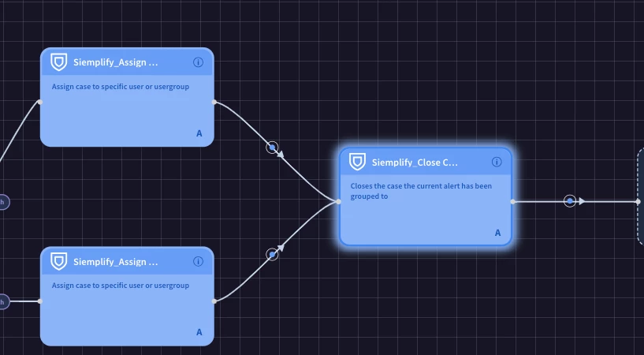644x355 pixels.
Task: Click output port of Siemplify_Close Case node
Action: tap(512, 201)
